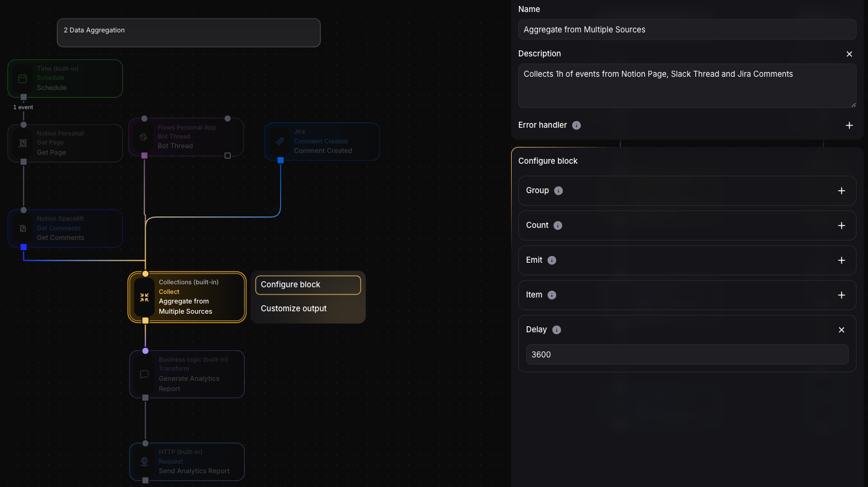
Task: Expand the Count setting
Action: coord(841,226)
